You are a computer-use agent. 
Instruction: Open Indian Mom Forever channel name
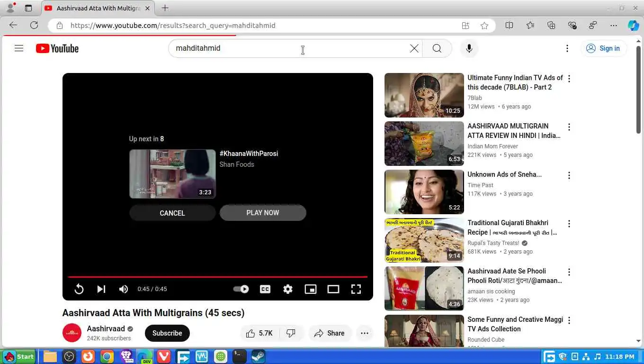(492, 146)
